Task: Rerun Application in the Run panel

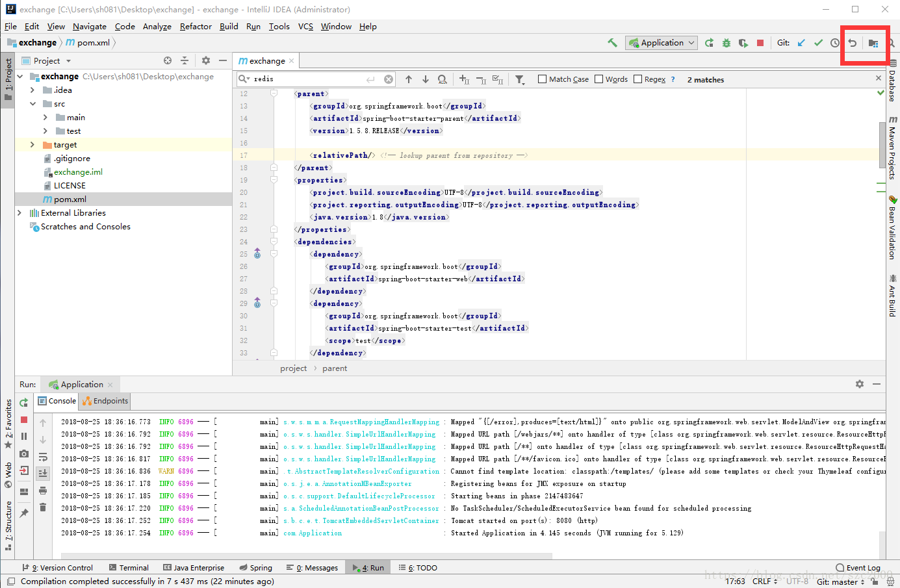Action: coord(24,403)
